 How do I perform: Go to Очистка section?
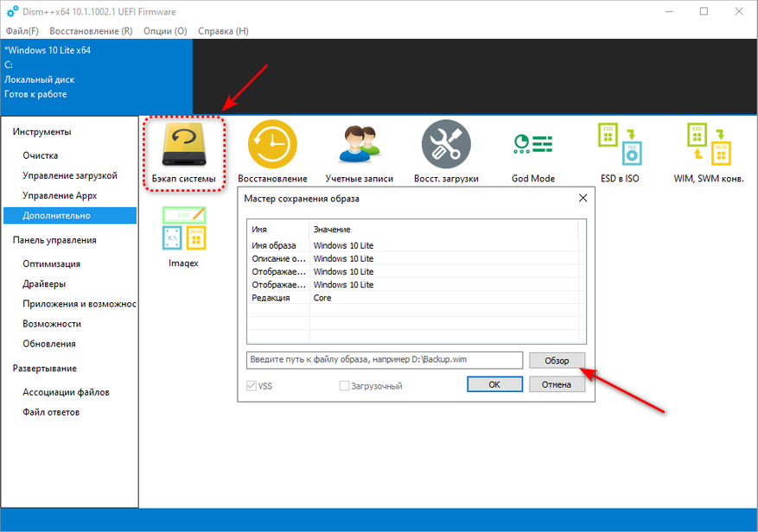41,155
